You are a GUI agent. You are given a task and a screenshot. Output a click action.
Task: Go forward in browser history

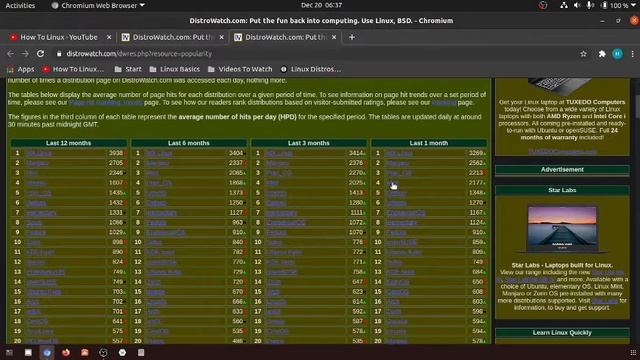coord(25,54)
